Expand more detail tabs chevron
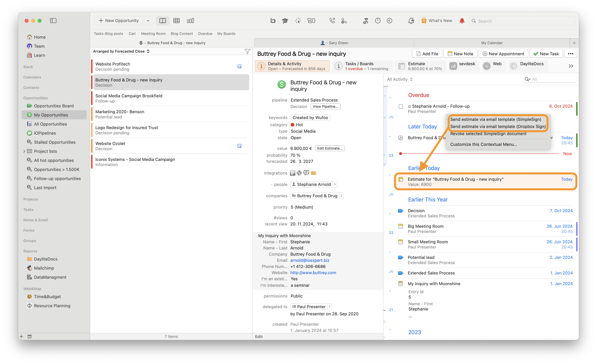The height and width of the screenshot is (364, 597). [x=571, y=66]
